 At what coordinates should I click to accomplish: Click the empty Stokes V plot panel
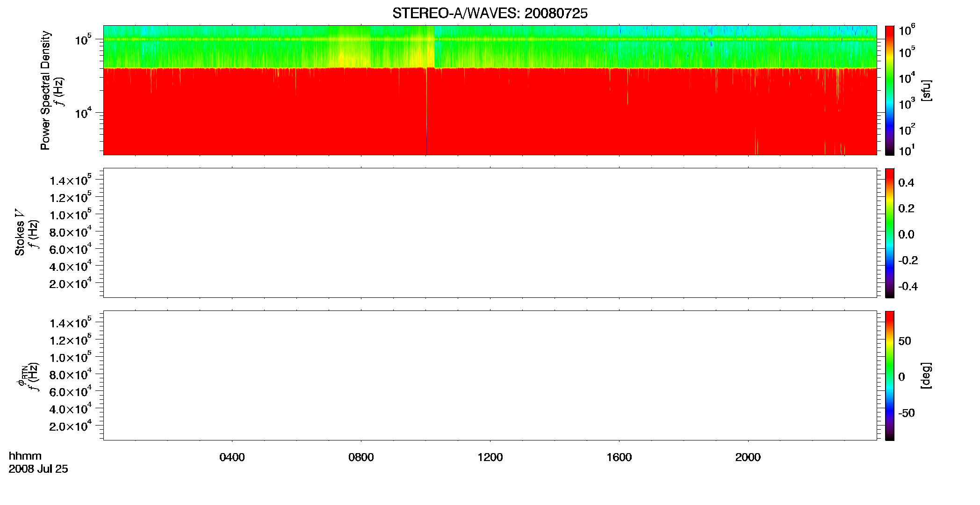pyautogui.click(x=490, y=233)
